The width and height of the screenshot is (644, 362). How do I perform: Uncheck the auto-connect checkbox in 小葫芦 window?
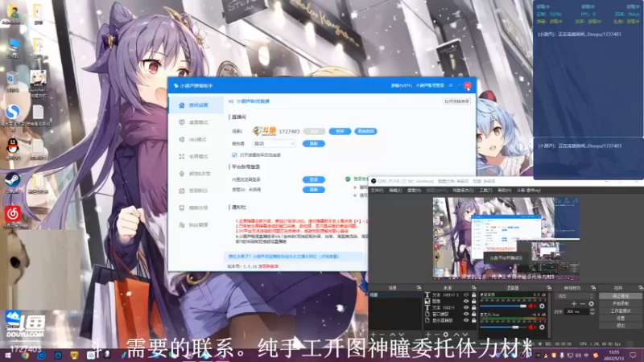click(234, 155)
